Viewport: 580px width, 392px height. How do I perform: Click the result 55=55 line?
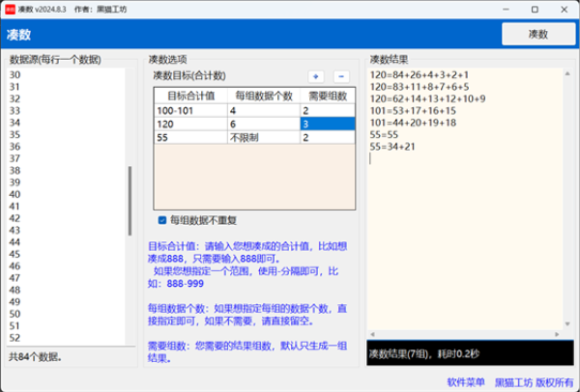pos(384,135)
